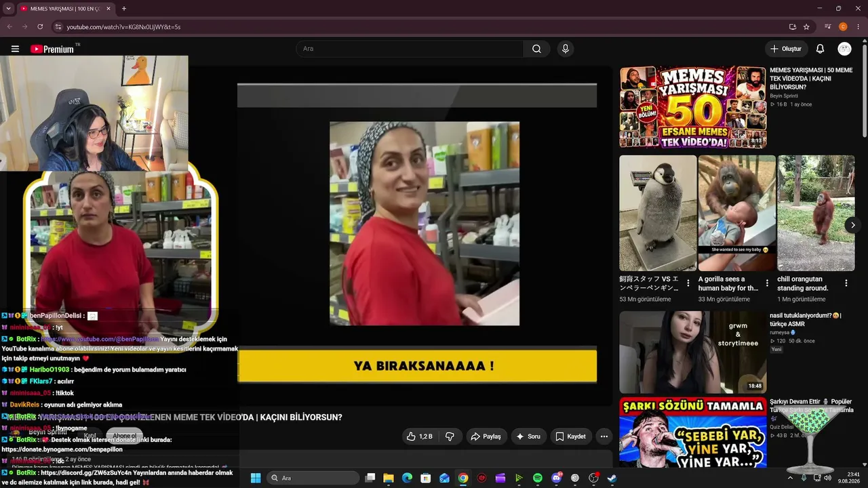Open the Şarkı Sözünü Tamamla video thumbnail
The width and height of the screenshot is (868, 488).
point(692,432)
